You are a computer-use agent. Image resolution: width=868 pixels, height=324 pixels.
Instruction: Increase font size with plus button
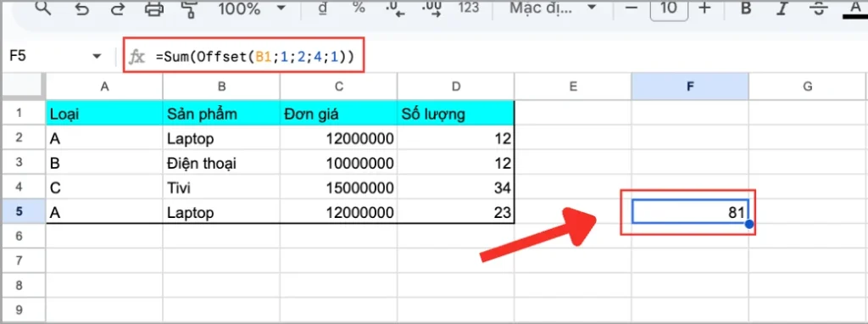click(x=704, y=8)
